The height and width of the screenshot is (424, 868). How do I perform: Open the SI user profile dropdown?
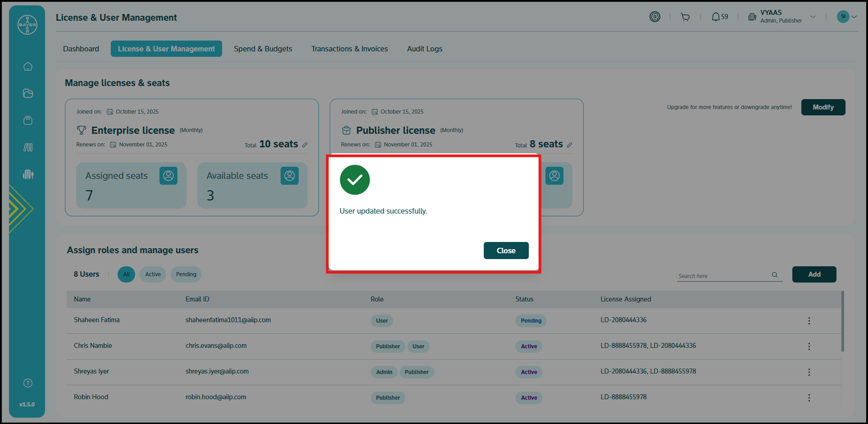click(847, 17)
